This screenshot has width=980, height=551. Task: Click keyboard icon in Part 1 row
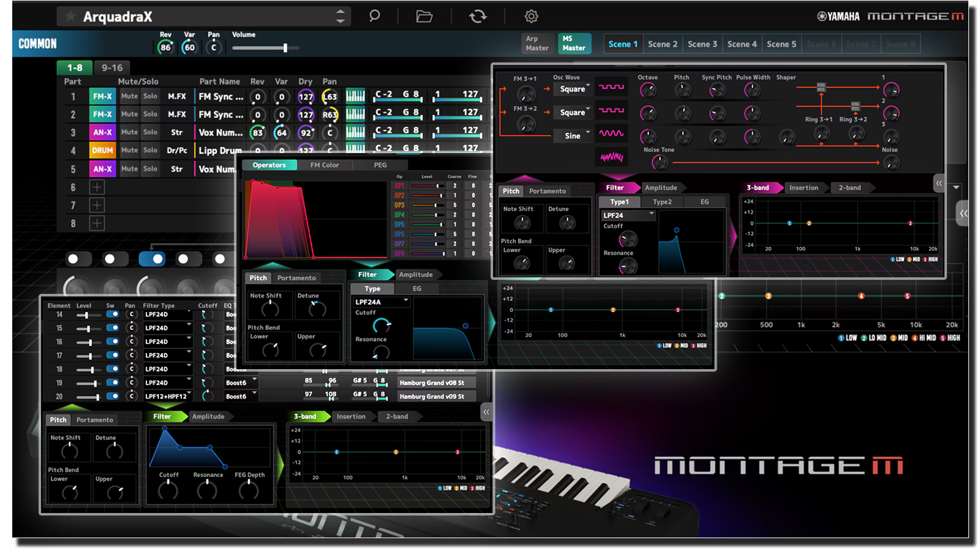[355, 96]
